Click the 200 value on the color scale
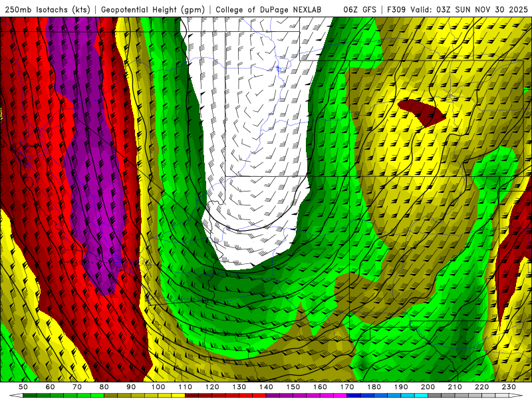 (x=428, y=387)
